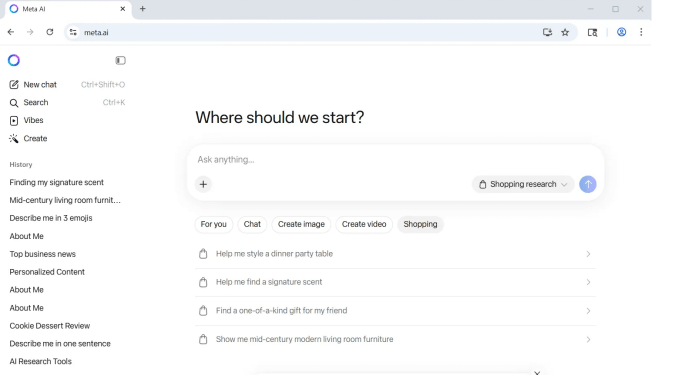Viewport: 685px width, 376px height.
Task: Click the 'Find a one-of-a-kind gift for my friend' suggestion
Action: click(395, 311)
